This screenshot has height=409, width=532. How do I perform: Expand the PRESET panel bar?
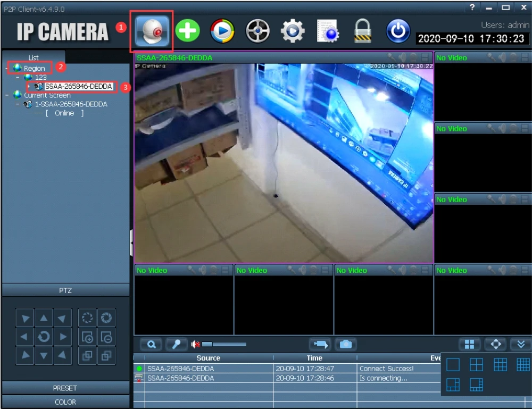(x=65, y=388)
